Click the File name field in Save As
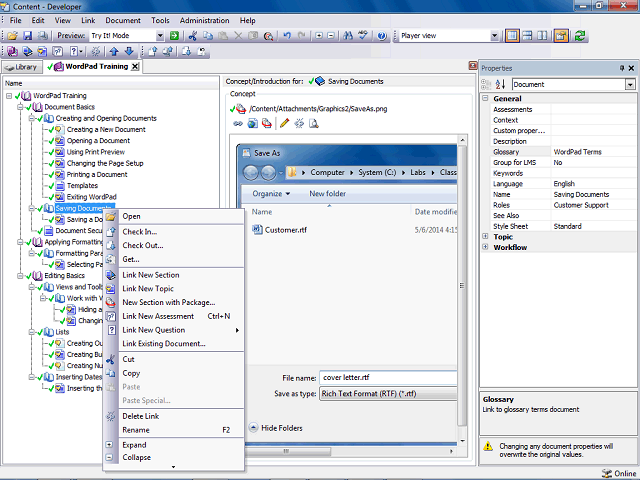Viewport: 640px width, 480px height. coord(388,378)
